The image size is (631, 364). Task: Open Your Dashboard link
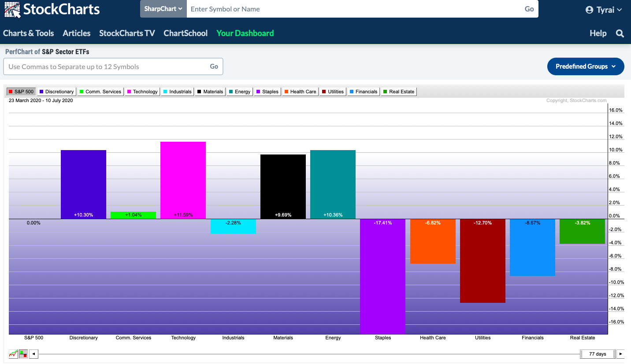[245, 33]
